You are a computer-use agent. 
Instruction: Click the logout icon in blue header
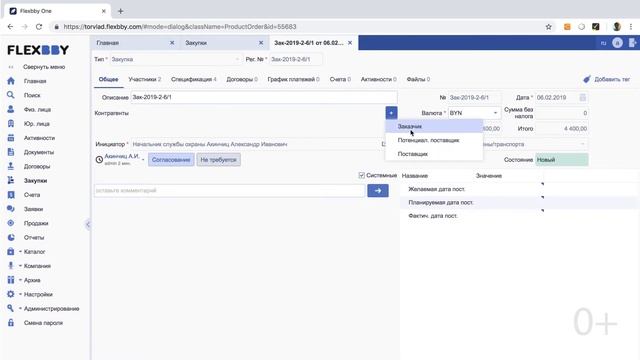tap(633, 43)
